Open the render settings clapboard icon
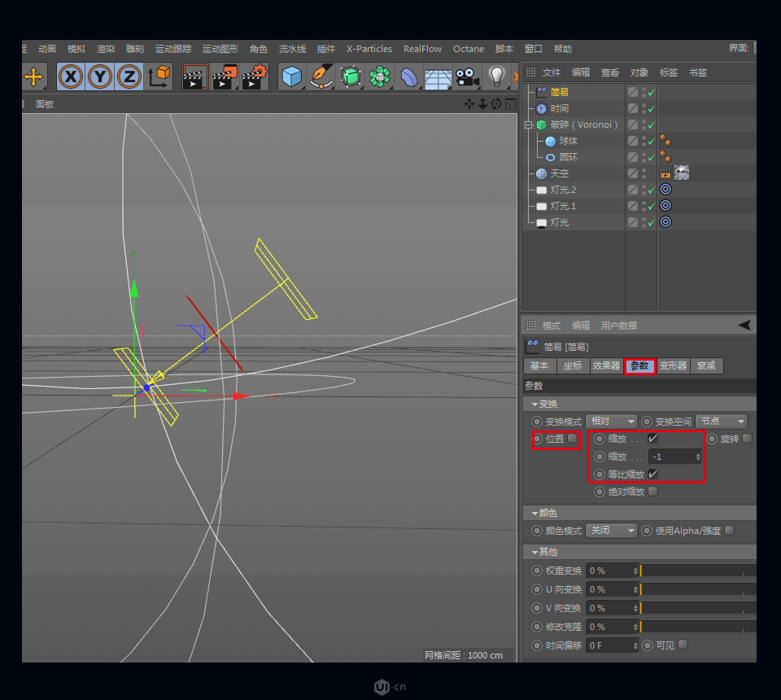 point(254,77)
